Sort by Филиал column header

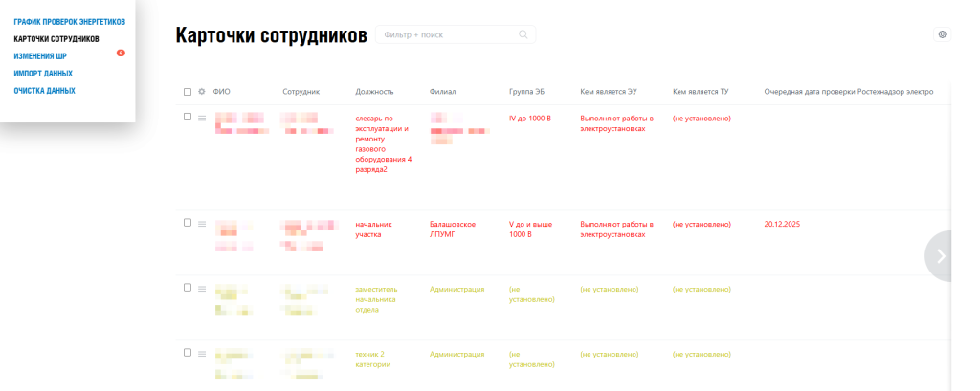(x=443, y=92)
